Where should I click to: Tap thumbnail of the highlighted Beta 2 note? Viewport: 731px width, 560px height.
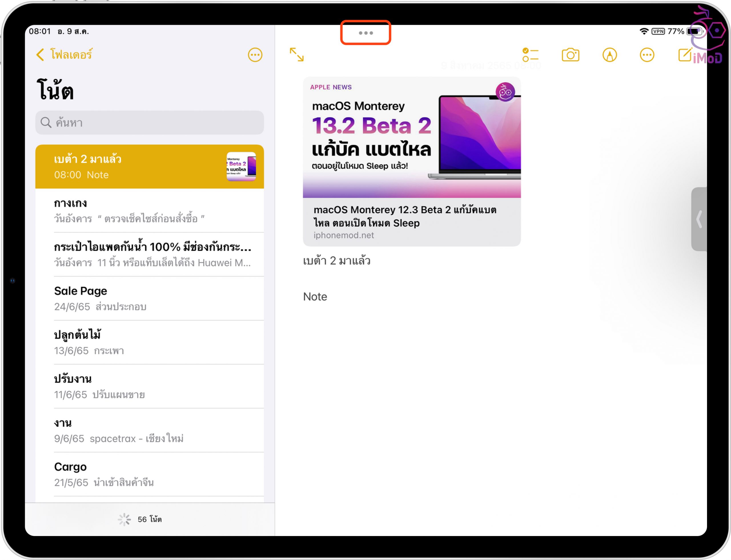[x=241, y=166]
